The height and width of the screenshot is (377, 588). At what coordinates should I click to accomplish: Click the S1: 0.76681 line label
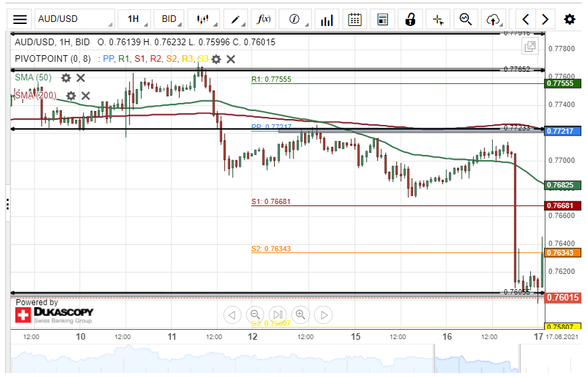coord(271,201)
